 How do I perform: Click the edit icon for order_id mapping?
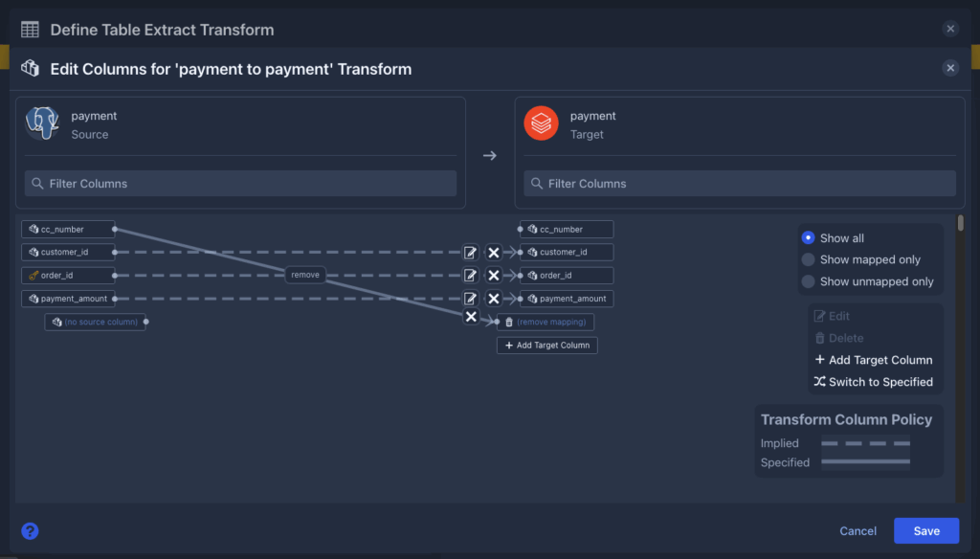[x=470, y=275]
